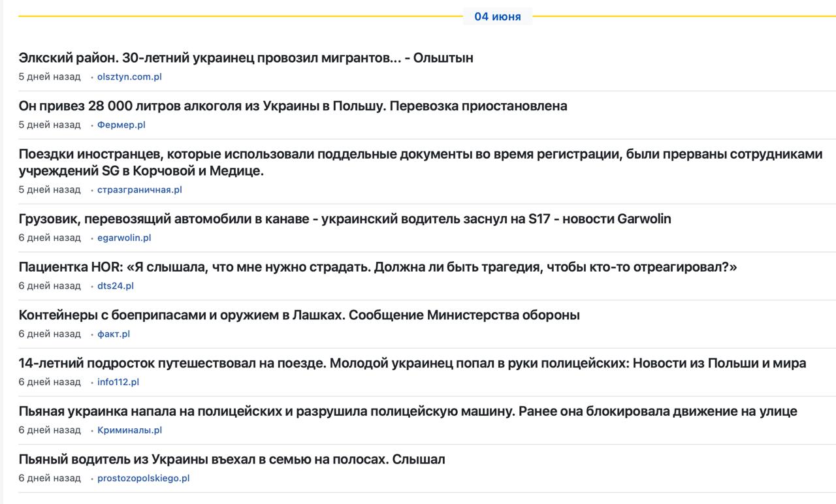836x504 pixels.
Task: Visit the Криминалы.pl source link
Action: [x=129, y=430]
